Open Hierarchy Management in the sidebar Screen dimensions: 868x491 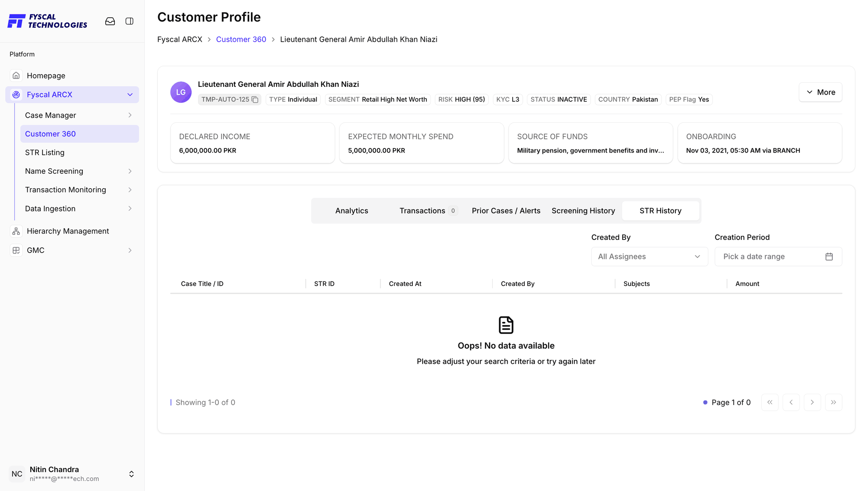pos(72,231)
